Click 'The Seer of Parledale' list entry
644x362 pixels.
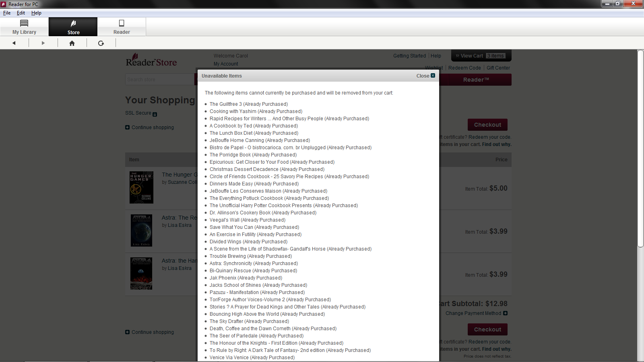pos(256,336)
